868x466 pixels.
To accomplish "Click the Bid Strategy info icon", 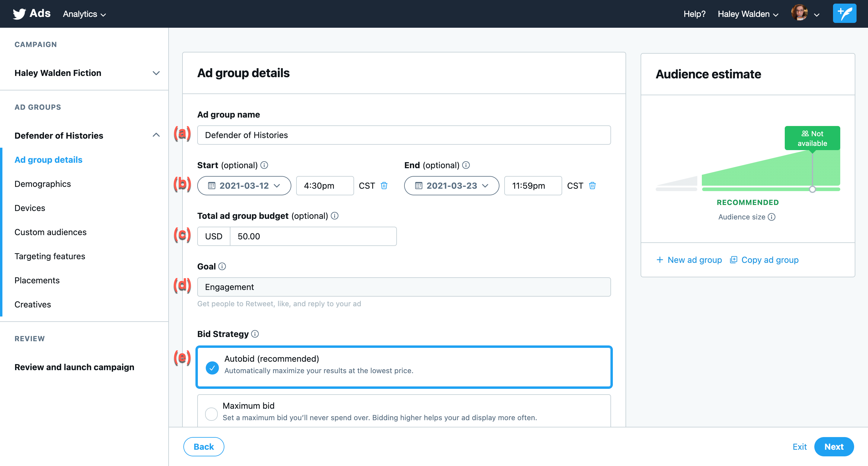I will point(255,334).
